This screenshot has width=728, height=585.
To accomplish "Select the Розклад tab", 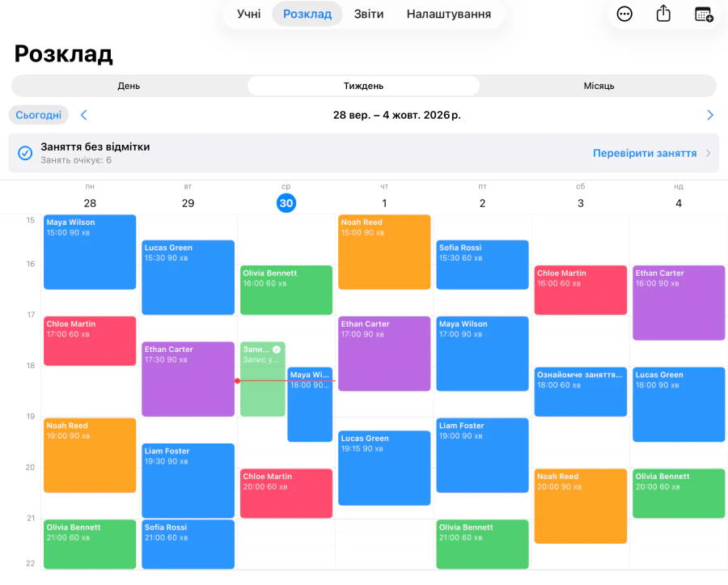I will (307, 15).
